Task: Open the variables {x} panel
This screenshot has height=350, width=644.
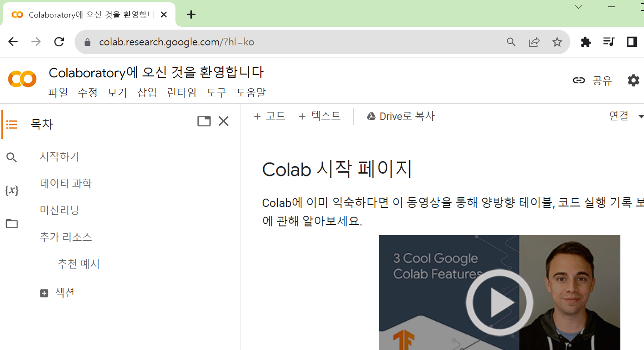Action: point(12,190)
